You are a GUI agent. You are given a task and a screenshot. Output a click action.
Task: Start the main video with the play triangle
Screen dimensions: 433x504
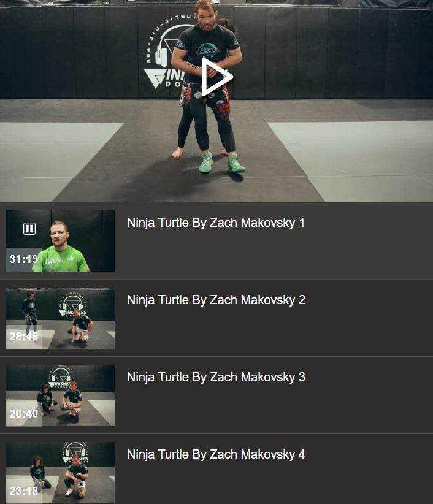[217, 77]
